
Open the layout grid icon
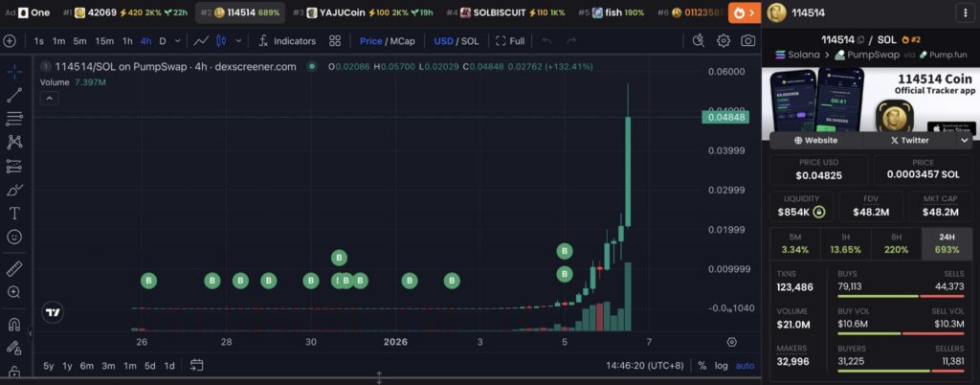click(335, 41)
